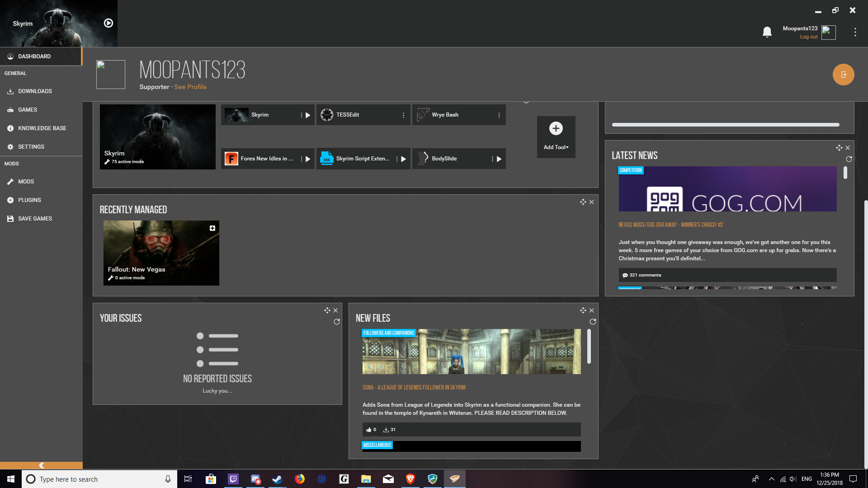Screen dimensions: 868x488
Task: Close the Recently Managed widget
Action: point(591,202)
